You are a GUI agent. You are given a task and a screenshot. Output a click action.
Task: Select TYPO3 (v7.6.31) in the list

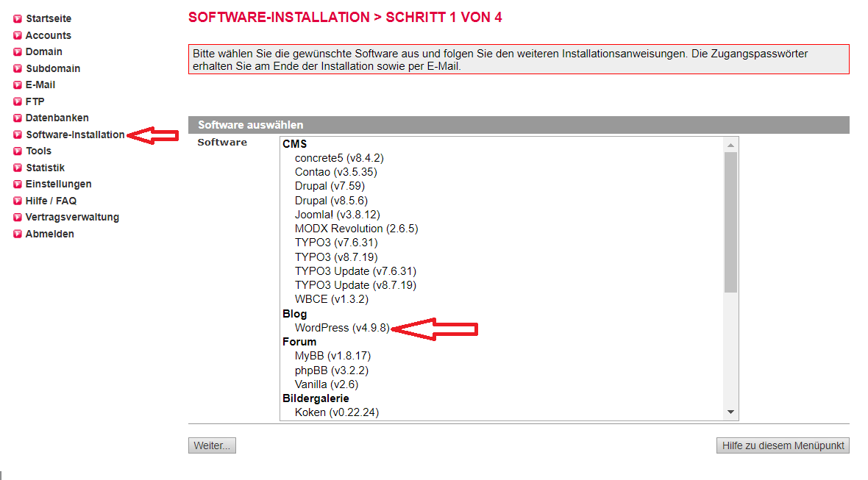(337, 243)
